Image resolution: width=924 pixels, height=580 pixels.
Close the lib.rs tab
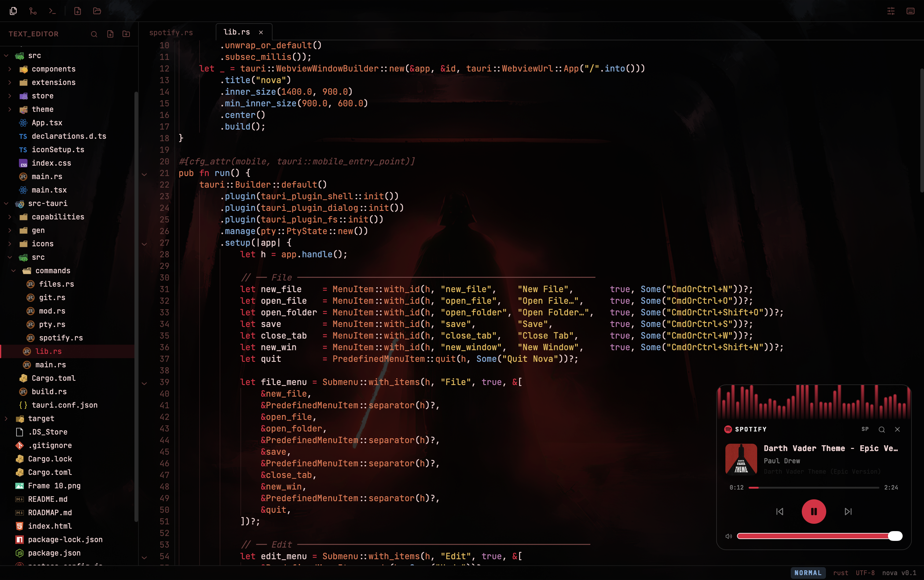(x=261, y=33)
